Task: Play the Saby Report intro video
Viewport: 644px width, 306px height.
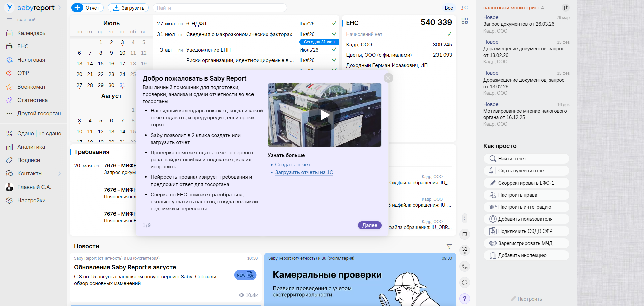Action: tap(325, 115)
